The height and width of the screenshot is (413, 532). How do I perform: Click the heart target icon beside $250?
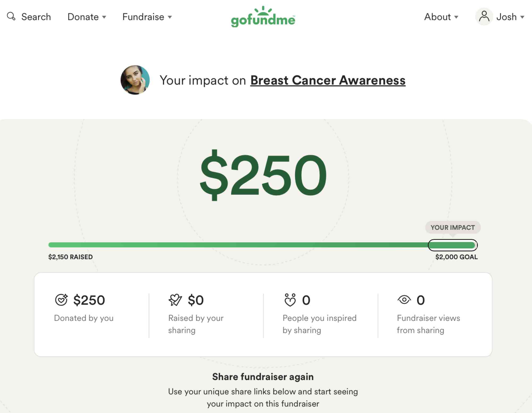61,300
